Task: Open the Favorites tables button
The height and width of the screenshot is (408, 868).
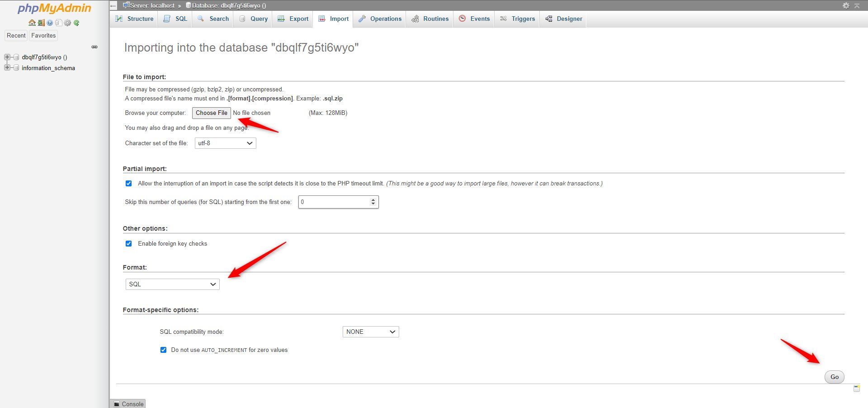Action: [x=43, y=35]
